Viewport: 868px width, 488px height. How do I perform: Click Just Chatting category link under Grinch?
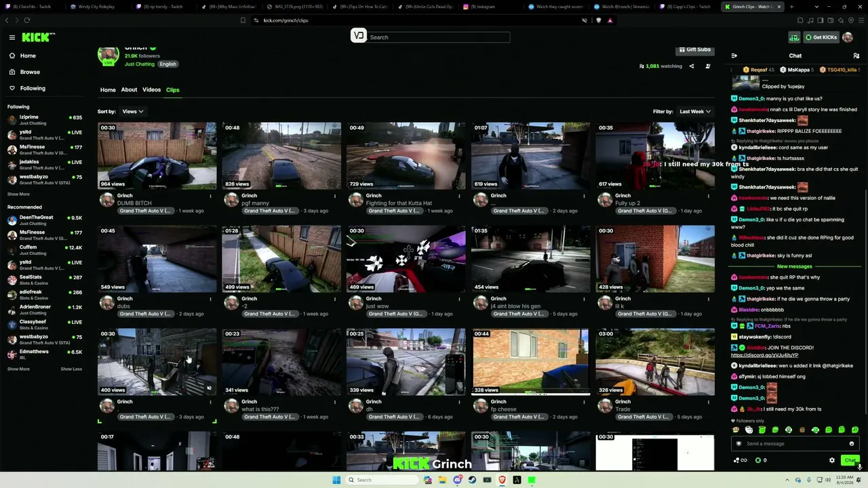click(140, 64)
